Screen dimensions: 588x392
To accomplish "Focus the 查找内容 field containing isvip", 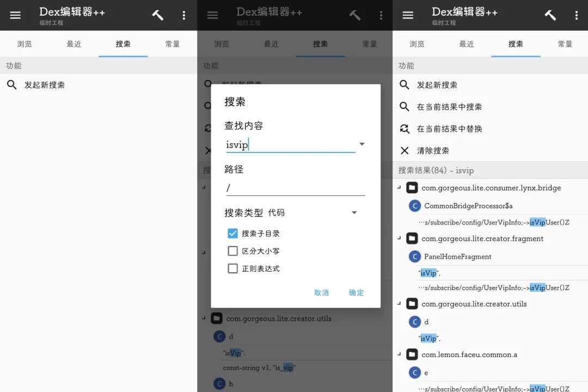I will tap(290, 145).
